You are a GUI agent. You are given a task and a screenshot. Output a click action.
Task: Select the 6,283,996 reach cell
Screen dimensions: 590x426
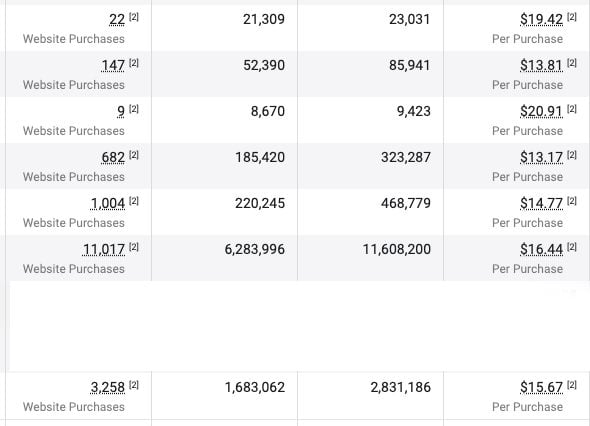coord(224,258)
